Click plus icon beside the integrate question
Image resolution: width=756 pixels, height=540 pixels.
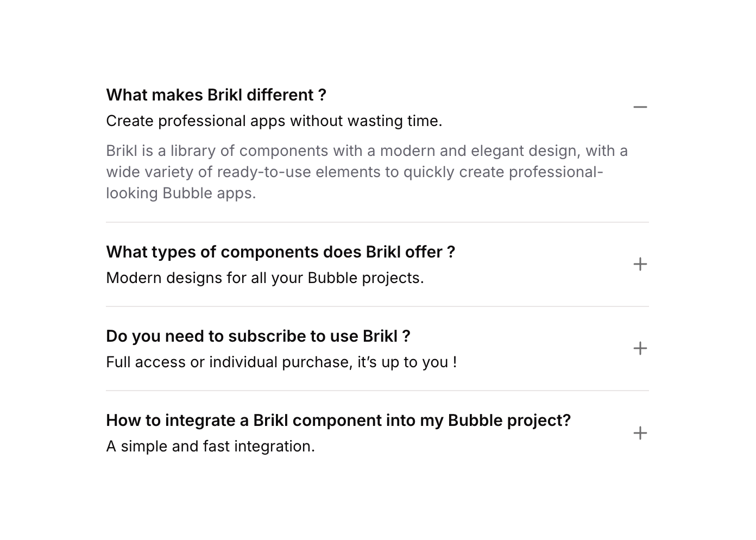[x=640, y=433]
